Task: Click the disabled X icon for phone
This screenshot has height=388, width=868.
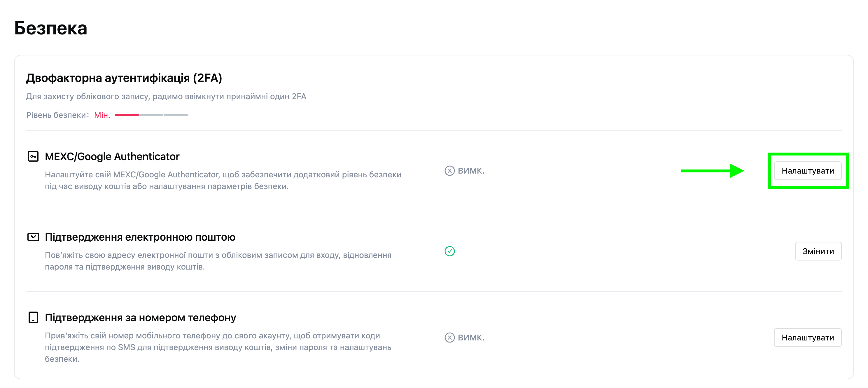Action: [x=449, y=338]
